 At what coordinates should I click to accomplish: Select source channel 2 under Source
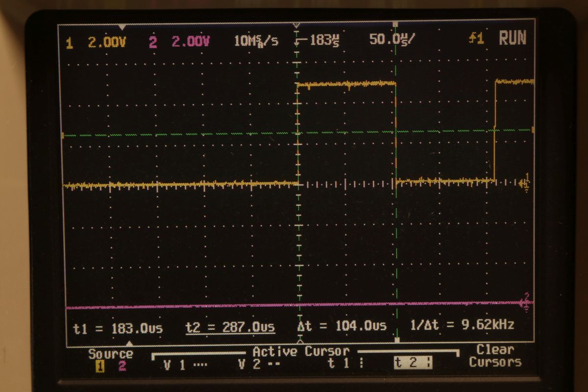[122, 365]
